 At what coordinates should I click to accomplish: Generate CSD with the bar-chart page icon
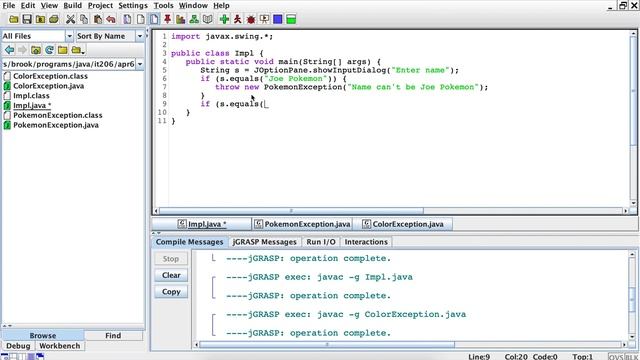click(181, 19)
